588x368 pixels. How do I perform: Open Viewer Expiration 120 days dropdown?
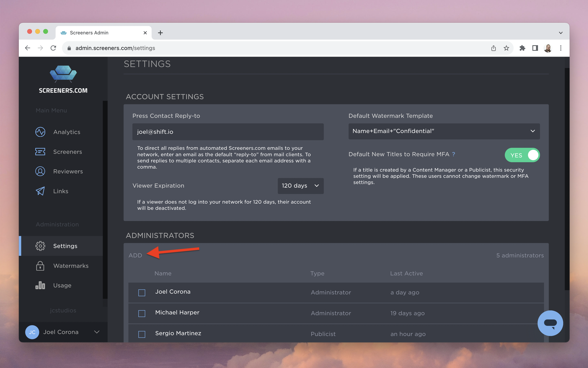click(x=301, y=186)
